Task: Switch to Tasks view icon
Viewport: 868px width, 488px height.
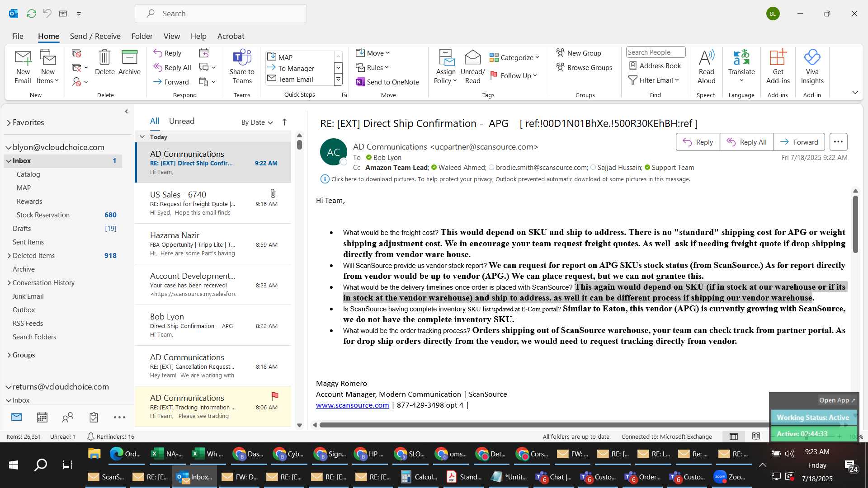Action: [94, 417]
